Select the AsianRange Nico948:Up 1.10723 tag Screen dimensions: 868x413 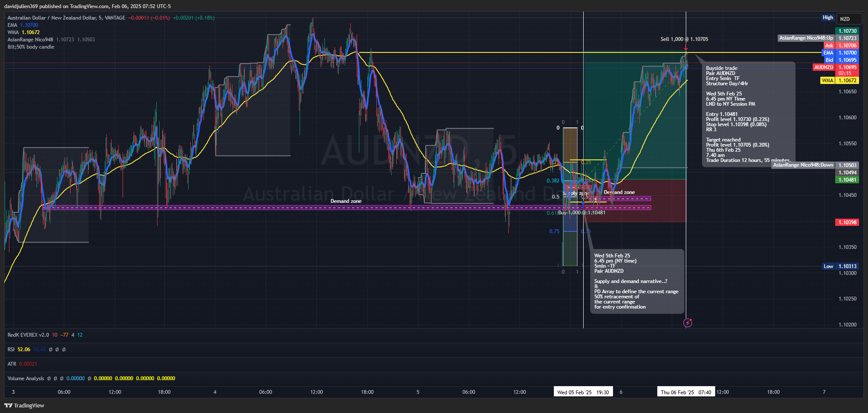818,38
